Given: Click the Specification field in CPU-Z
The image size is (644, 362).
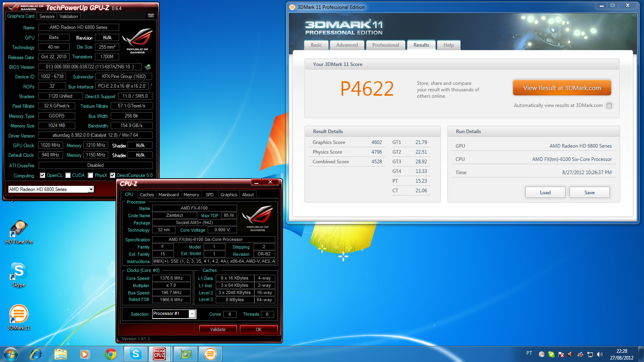Looking at the screenshot, I should click(x=214, y=239).
